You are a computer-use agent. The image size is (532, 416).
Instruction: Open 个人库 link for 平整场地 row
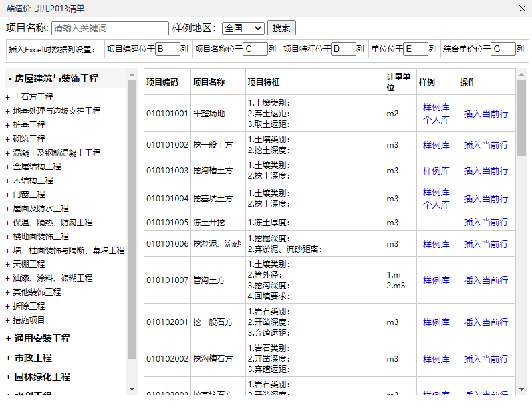[x=436, y=120]
